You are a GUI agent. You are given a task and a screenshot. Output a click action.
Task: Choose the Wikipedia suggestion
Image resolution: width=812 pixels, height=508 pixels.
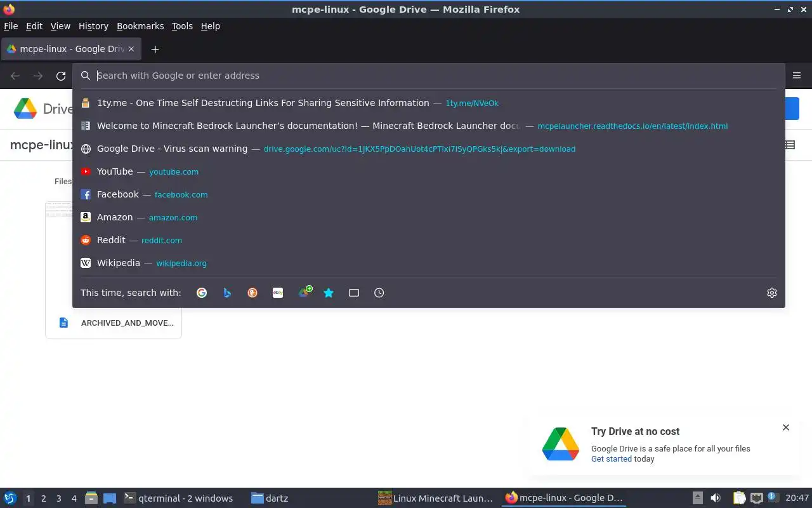pyautogui.click(x=429, y=263)
